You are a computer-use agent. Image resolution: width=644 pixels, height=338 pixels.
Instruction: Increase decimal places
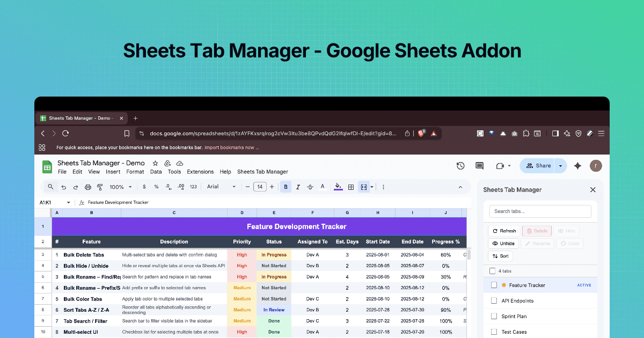pyautogui.click(x=181, y=187)
